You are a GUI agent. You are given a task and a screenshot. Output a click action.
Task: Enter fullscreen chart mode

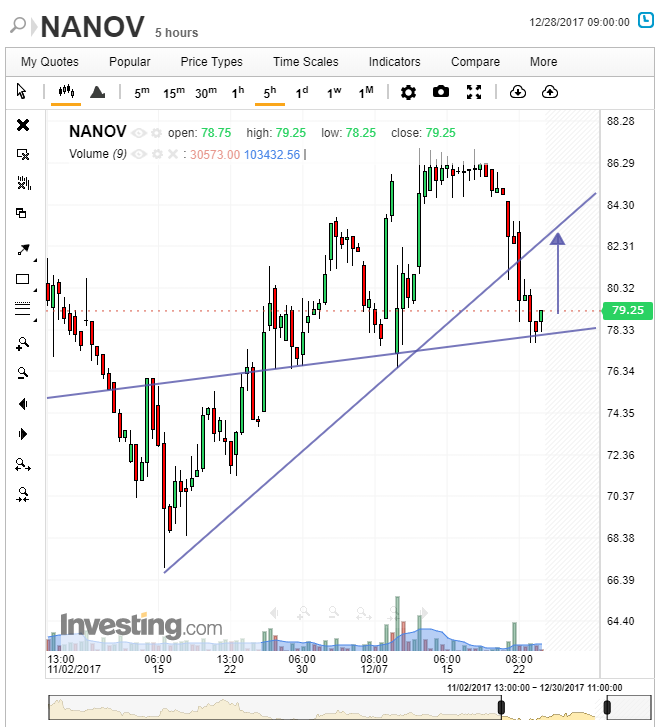[x=473, y=92]
